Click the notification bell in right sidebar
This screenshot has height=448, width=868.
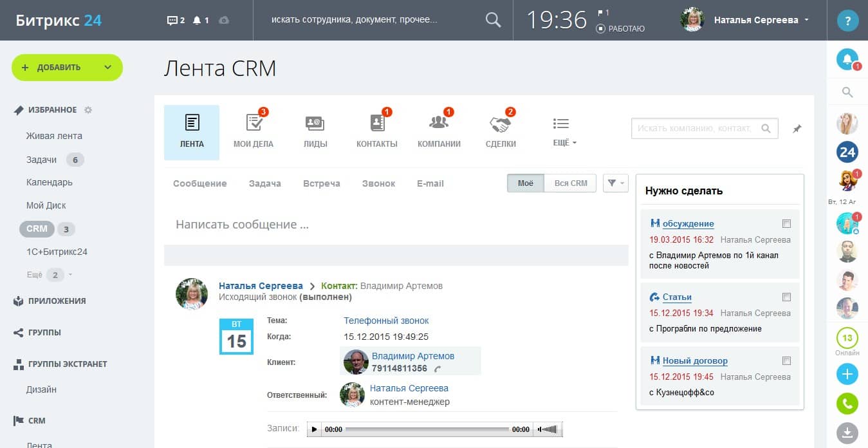pos(847,59)
